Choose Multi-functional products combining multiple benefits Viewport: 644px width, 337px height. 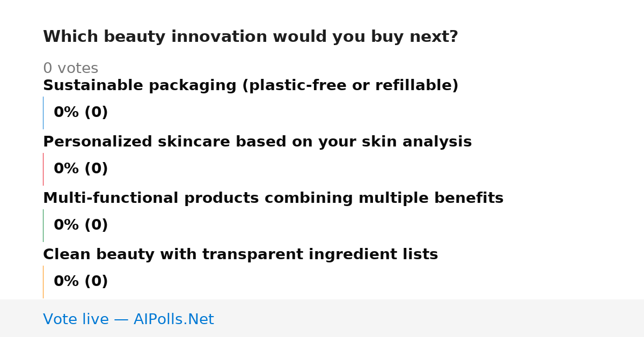pos(273,199)
